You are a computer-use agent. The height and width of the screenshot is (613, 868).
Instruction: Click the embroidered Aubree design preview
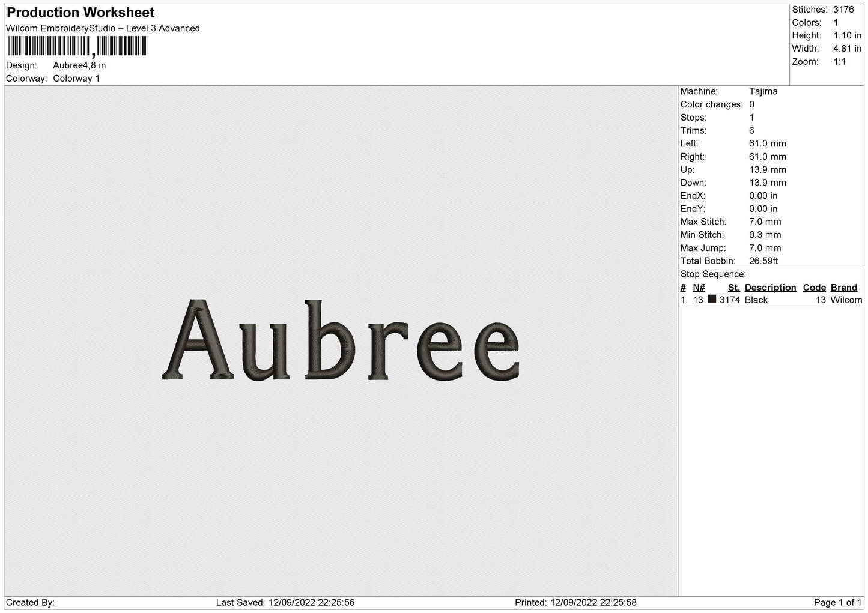point(341,340)
